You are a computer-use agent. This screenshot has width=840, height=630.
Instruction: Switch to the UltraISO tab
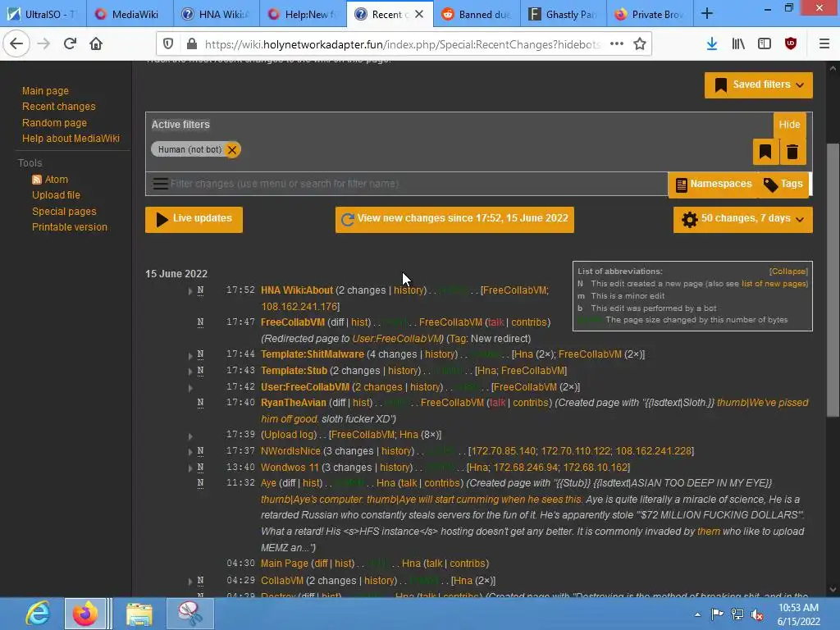tap(43, 14)
